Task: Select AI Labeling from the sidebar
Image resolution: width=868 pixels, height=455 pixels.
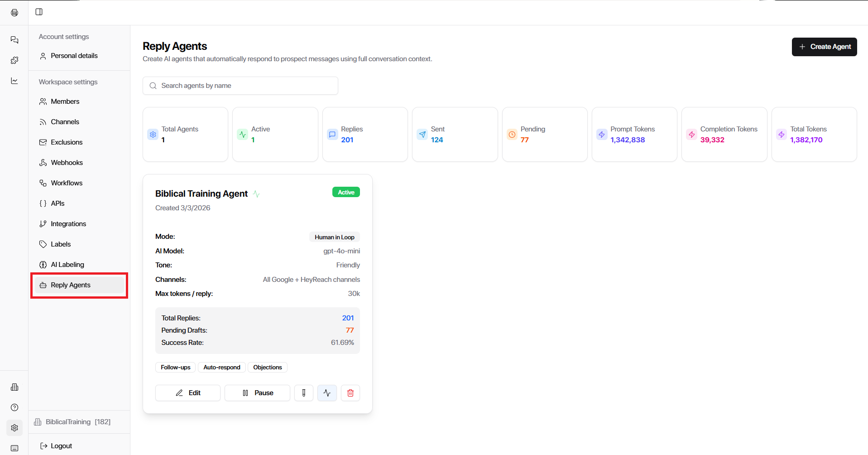Action: [67, 265]
